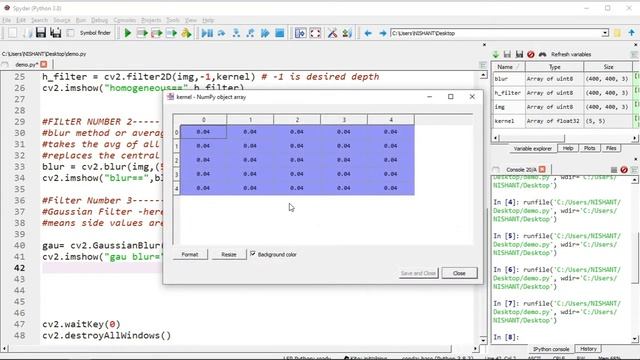Select the 0.04 cell at row 0 column 0
This screenshot has height=360, width=640.
coord(203,132)
